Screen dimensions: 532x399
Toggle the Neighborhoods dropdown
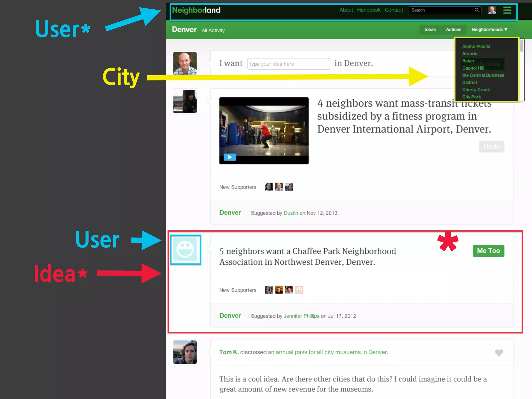pos(489,30)
